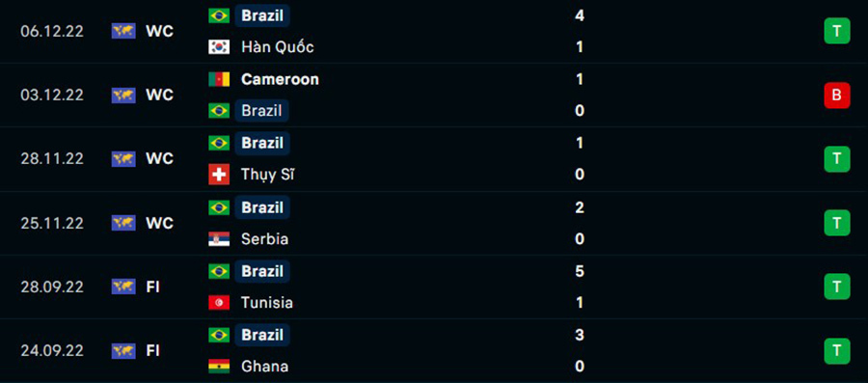Open the Thụy Sĩ team link

point(267,175)
